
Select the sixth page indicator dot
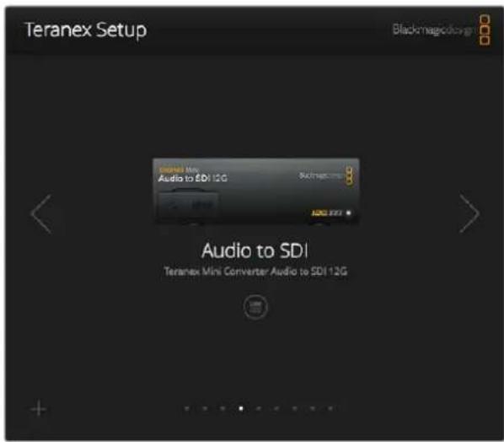[x=276, y=408]
